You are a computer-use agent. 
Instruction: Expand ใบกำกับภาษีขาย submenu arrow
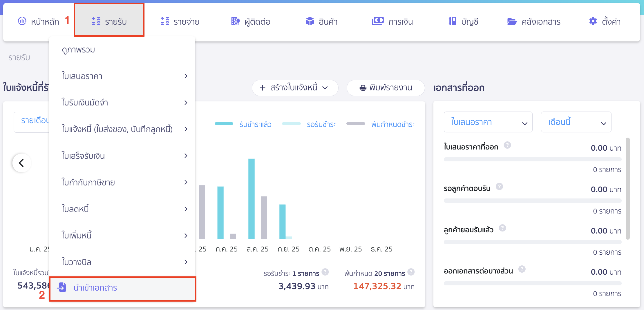(186, 182)
